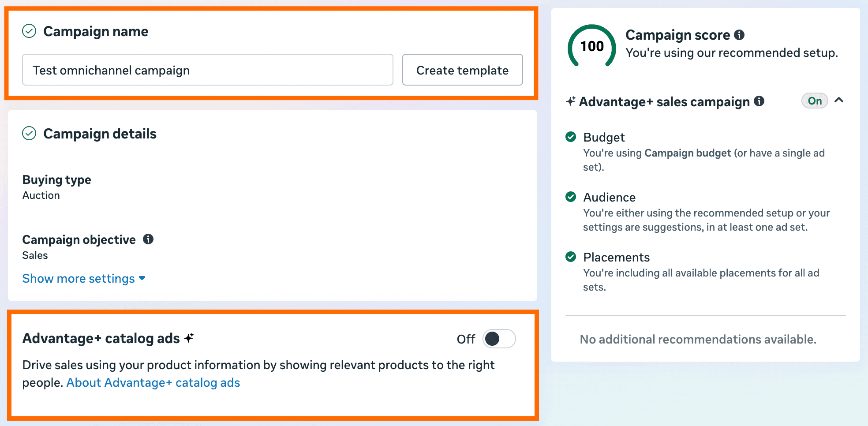Select the Auction buying type text
868x426 pixels.
click(41, 195)
